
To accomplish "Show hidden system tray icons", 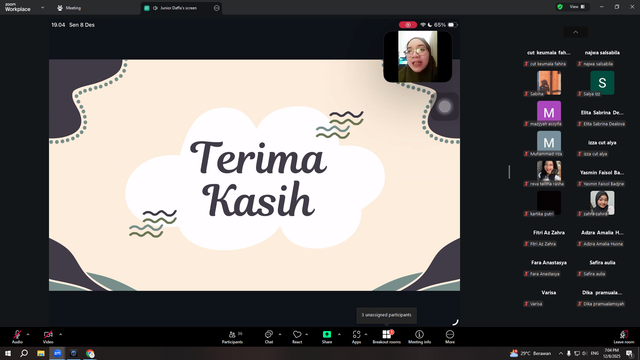I will point(561,353).
